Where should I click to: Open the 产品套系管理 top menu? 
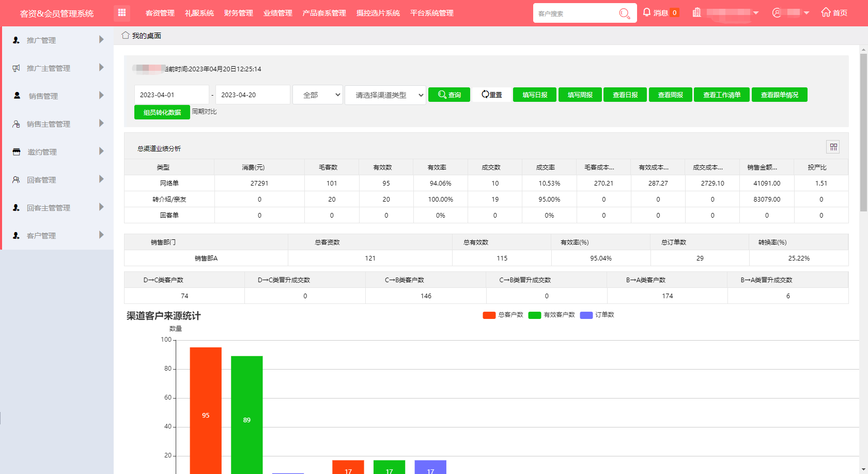pos(324,13)
